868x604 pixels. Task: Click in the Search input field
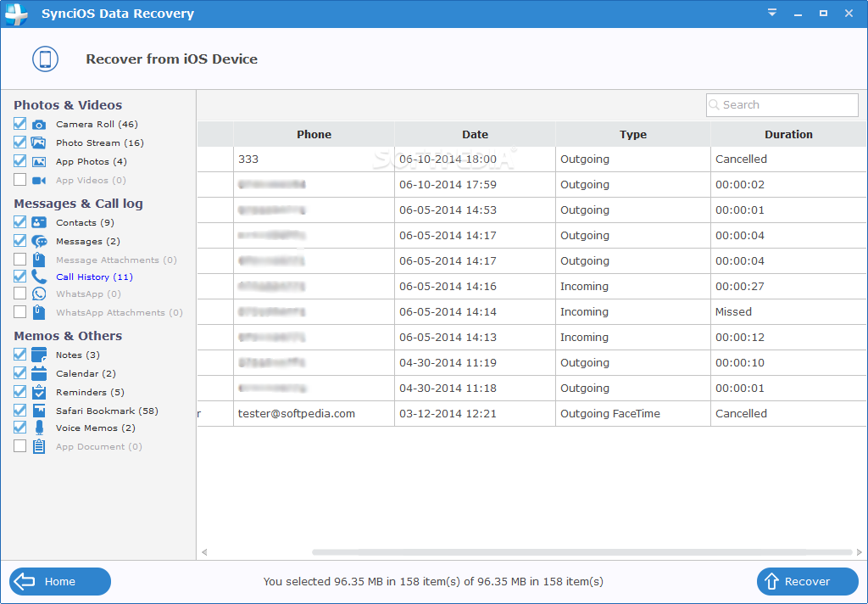(782, 104)
